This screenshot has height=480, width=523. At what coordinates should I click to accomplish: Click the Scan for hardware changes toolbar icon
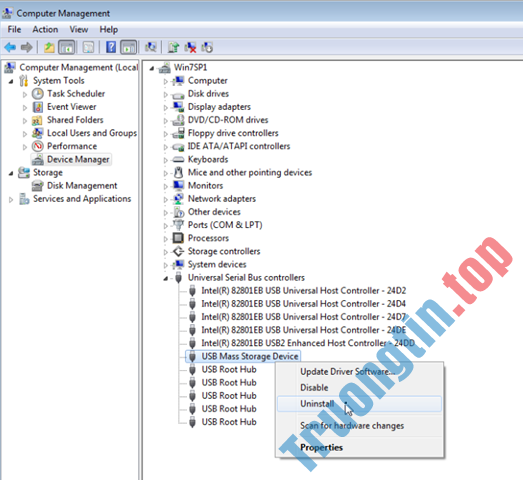tap(151, 47)
